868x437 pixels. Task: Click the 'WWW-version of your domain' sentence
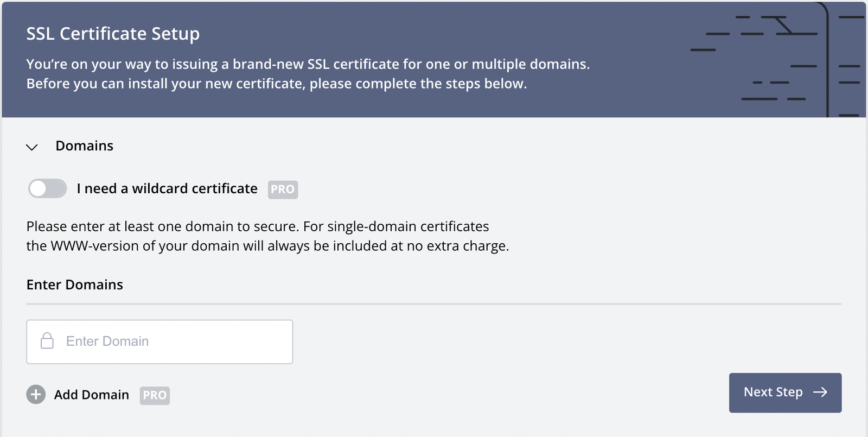pos(267,246)
